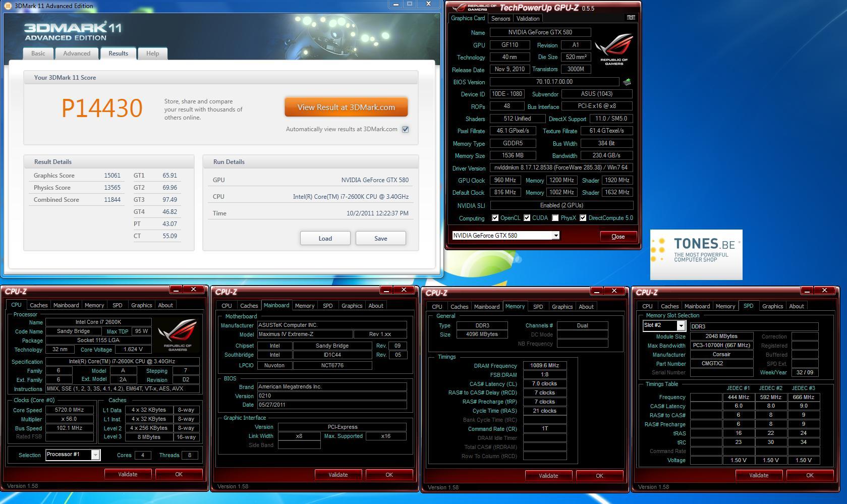Maximize the 3DMark 11 window
847x504 pixels.
[410, 4]
